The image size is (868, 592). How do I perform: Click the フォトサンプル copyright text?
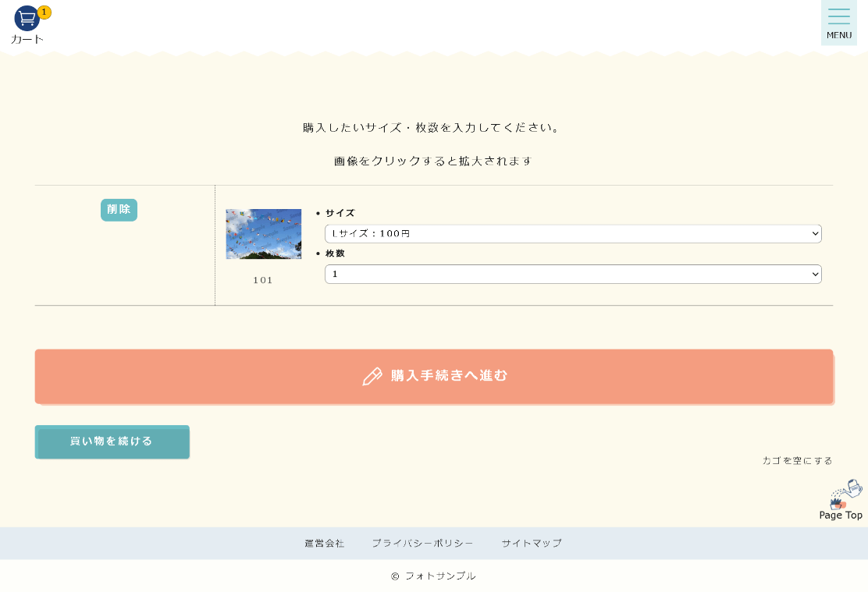click(x=439, y=576)
